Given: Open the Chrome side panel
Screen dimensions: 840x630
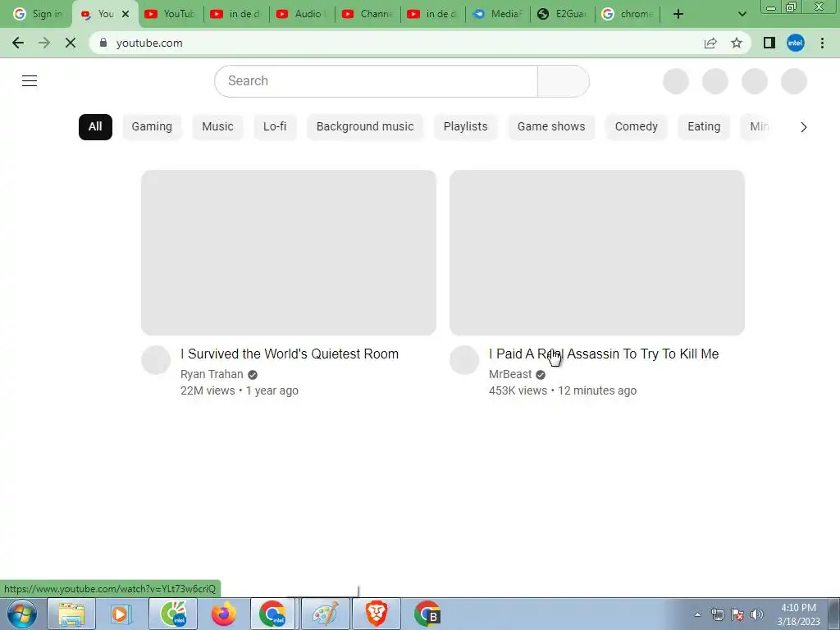Looking at the screenshot, I should [769, 43].
